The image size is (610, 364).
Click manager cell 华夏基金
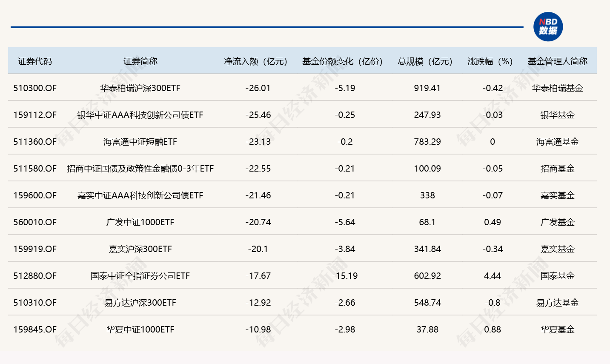pyautogui.click(x=558, y=330)
